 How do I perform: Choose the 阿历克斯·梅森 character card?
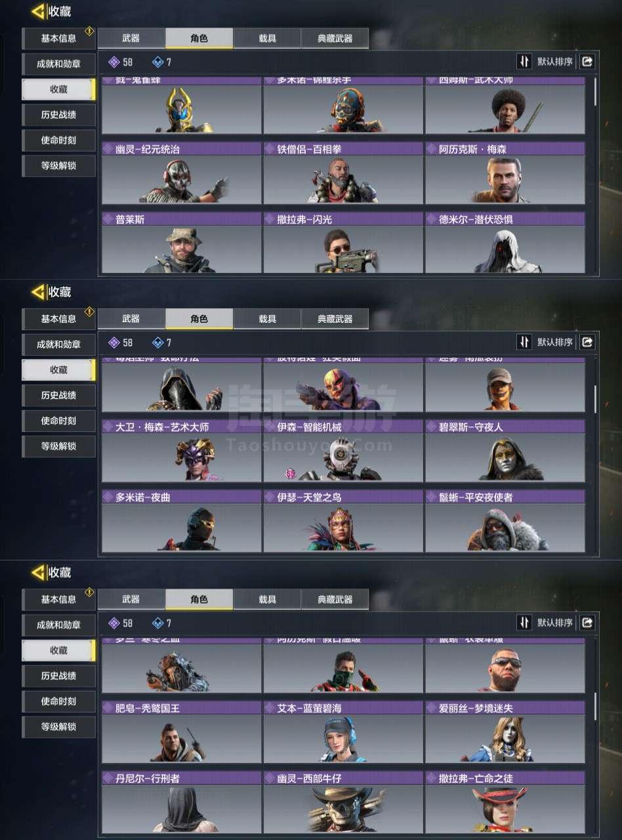tap(505, 173)
